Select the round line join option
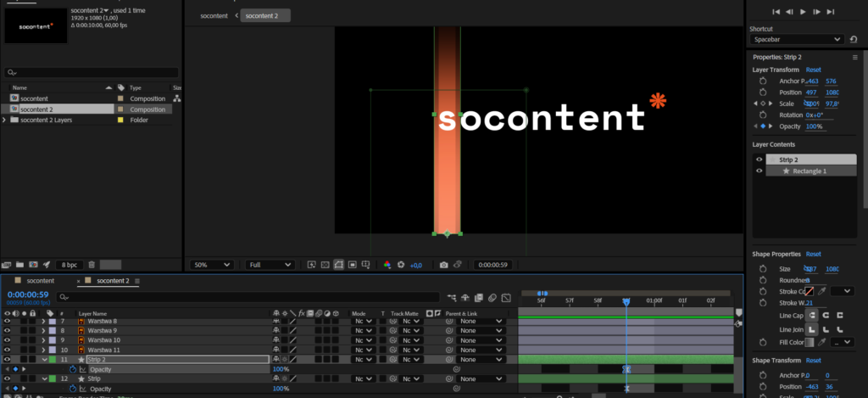The width and height of the screenshot is (868, 398). tap(826, 329)
